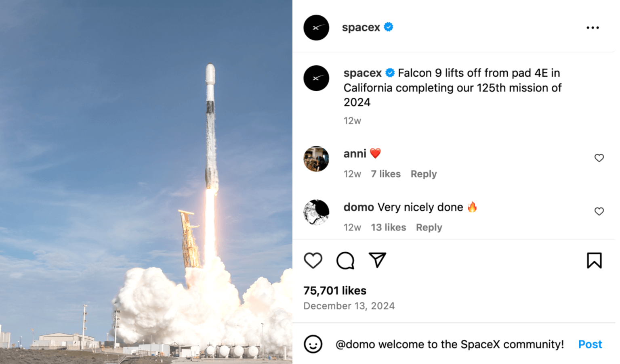View the 75,701 likes list
620x364 pixels.
(335, 291)
